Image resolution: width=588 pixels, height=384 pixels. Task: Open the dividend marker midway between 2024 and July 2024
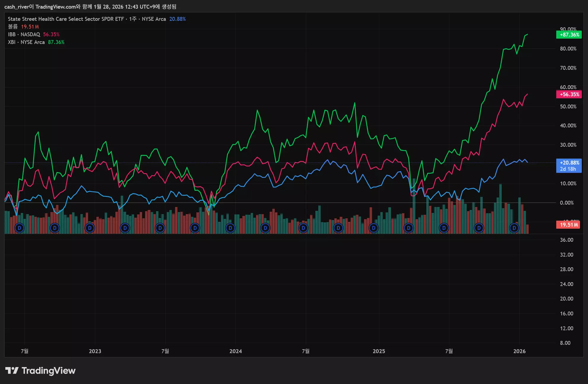pyautogui.click(x=265, y=228)
